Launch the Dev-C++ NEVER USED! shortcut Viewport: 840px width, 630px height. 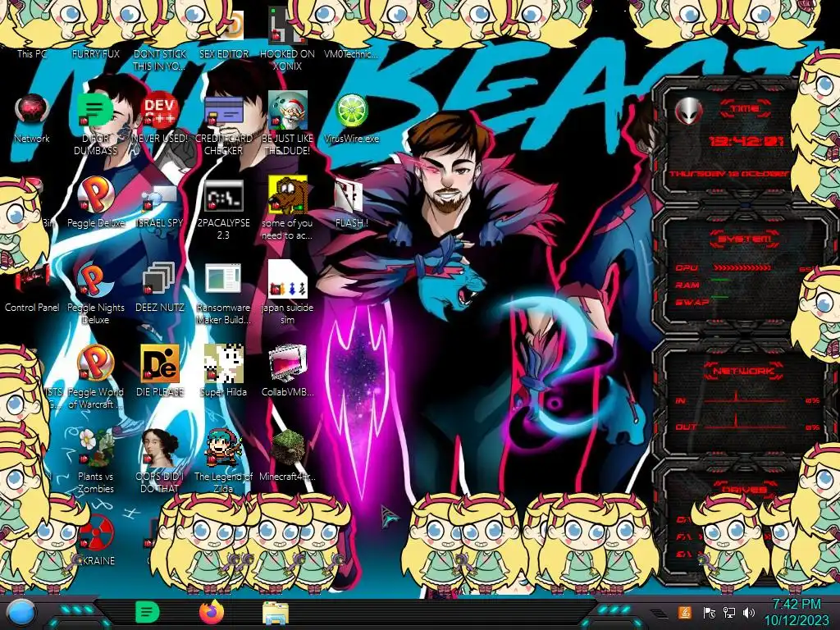click(160, 110)
